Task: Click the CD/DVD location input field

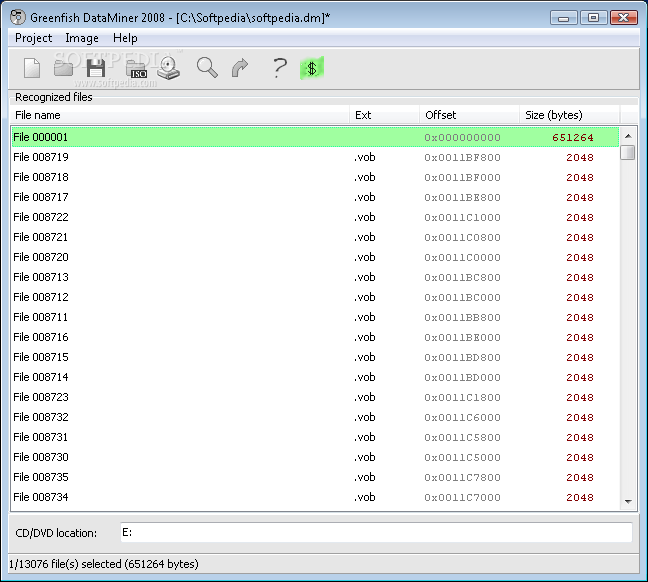Action: click(x=376, y=532)
